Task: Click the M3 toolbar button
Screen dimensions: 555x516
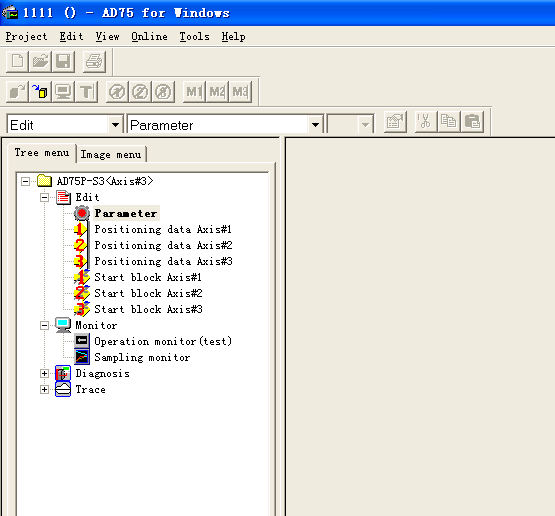Action: [240, 92]
